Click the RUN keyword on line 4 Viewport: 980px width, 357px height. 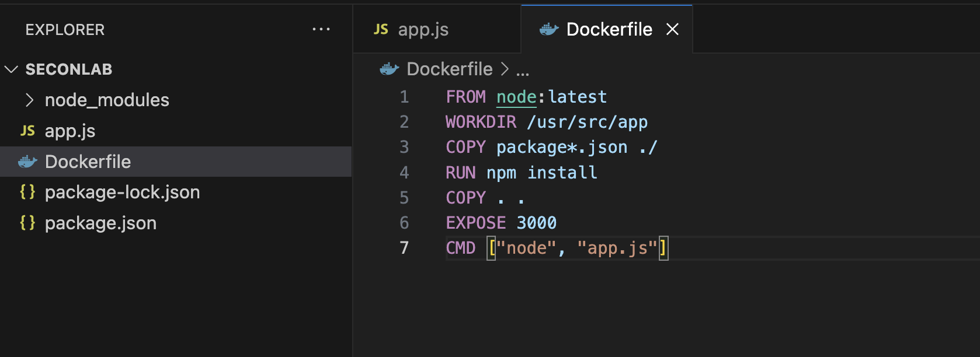[x=461, y=173]
